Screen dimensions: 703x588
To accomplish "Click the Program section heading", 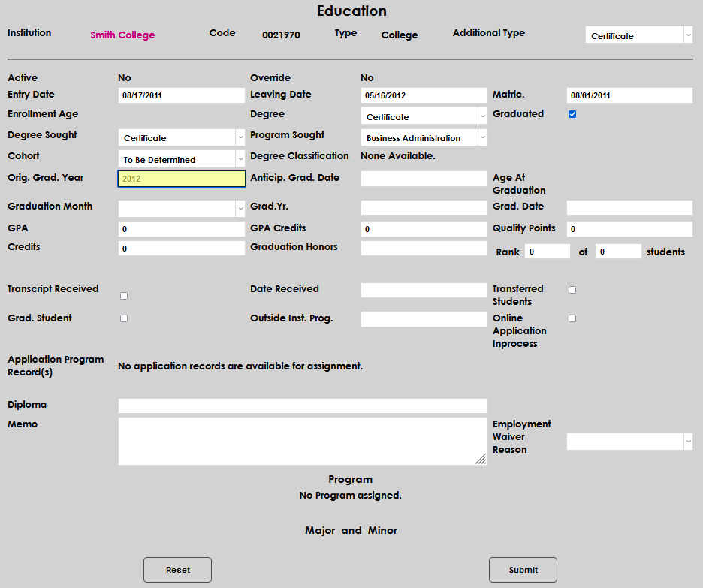I will click(351, 480).
